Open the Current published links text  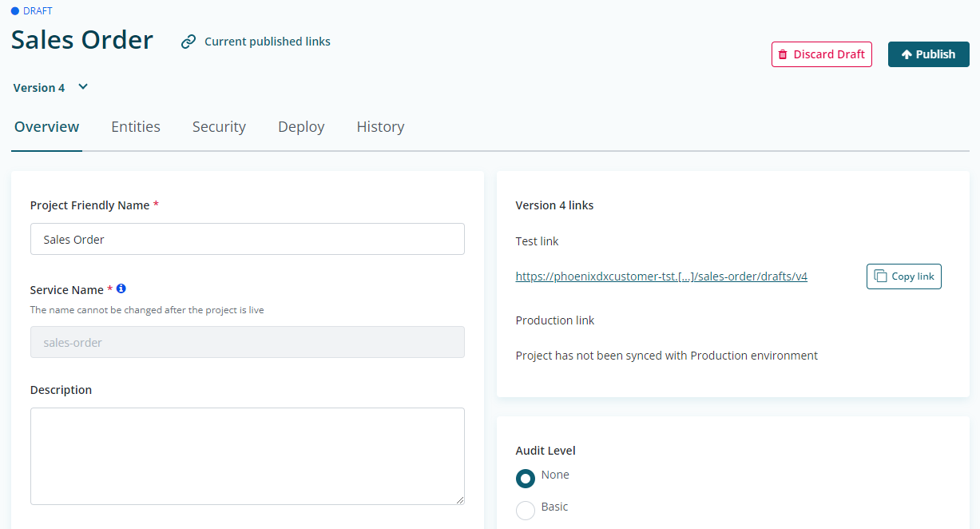click(267, 42)
